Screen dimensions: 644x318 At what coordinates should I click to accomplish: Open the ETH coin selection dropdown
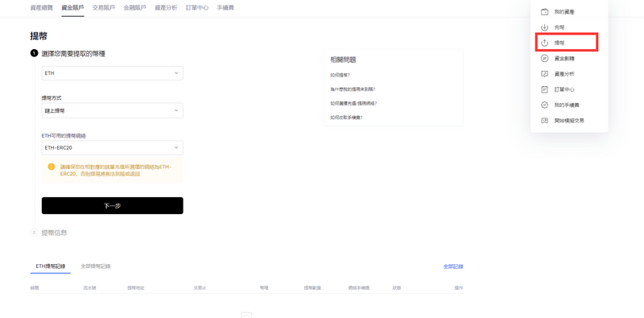coord(112,73)
